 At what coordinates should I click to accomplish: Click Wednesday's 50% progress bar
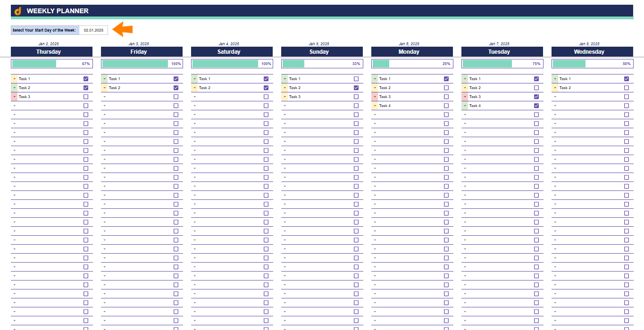pos(593,64)
